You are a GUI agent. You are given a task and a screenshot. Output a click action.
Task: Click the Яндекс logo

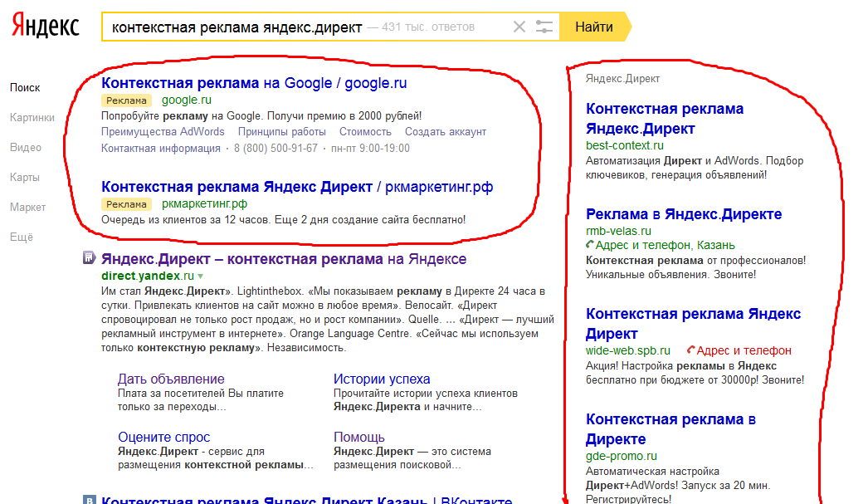pos(46,26)
